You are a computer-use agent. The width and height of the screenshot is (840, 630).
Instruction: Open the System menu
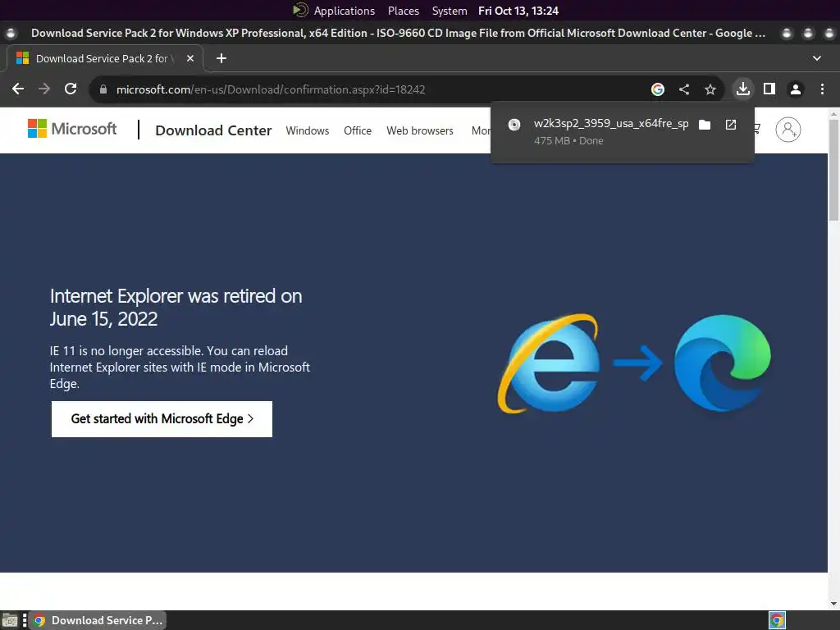tap(450, 11)
